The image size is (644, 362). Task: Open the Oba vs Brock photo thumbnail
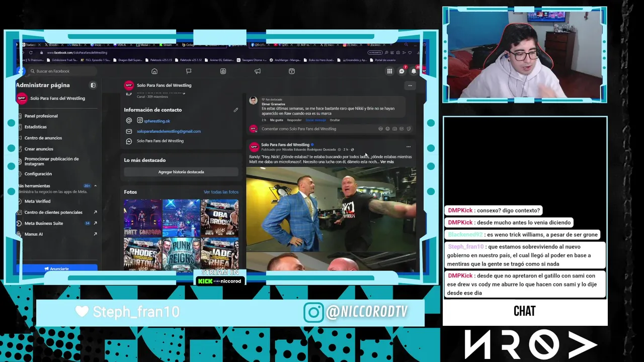220,218
